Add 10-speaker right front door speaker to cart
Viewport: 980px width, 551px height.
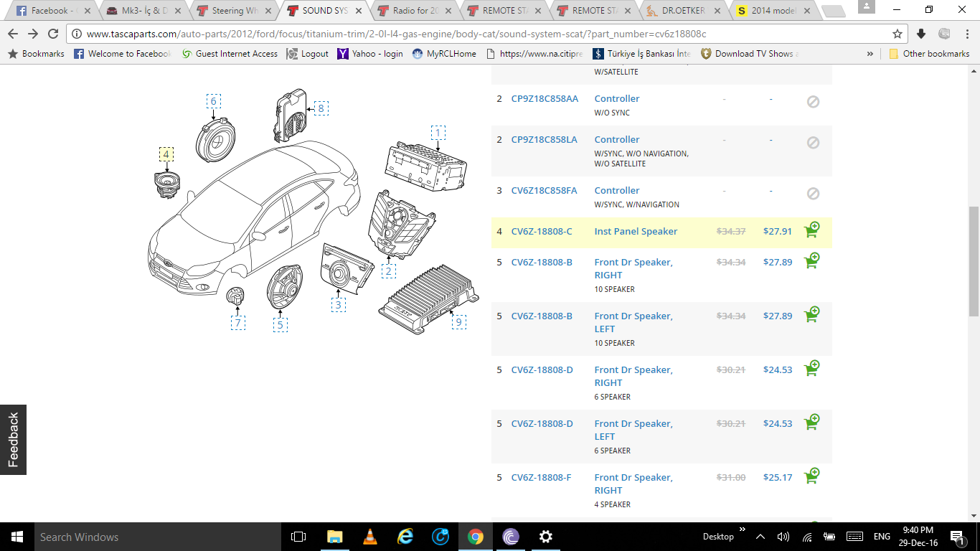(x=811, y=260)
